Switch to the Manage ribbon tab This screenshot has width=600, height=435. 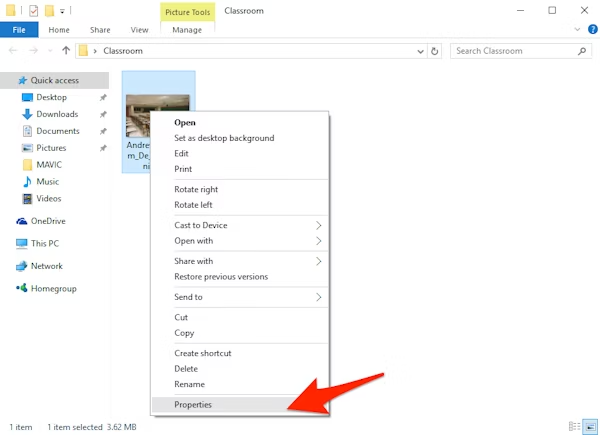coord(187,30)
